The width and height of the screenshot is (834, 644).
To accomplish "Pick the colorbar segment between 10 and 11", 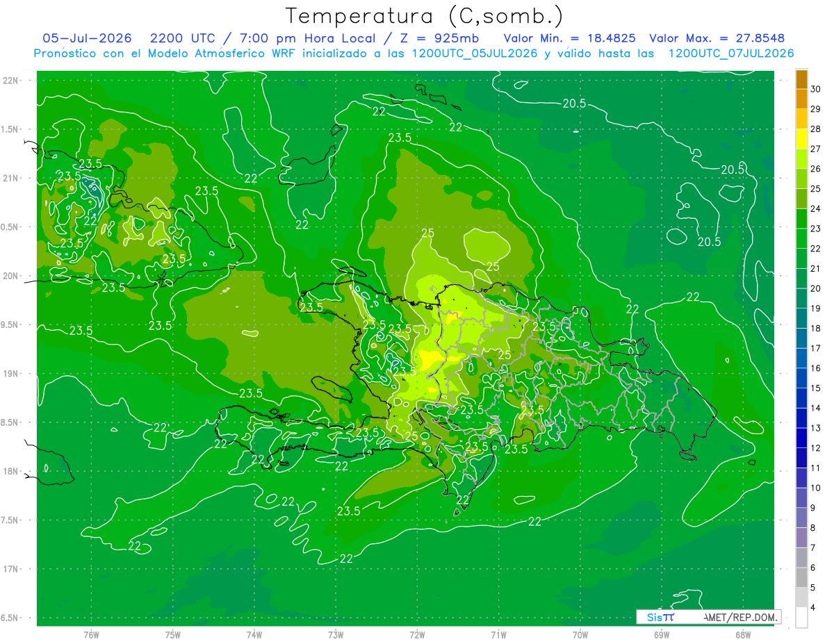I will point(801,478).
